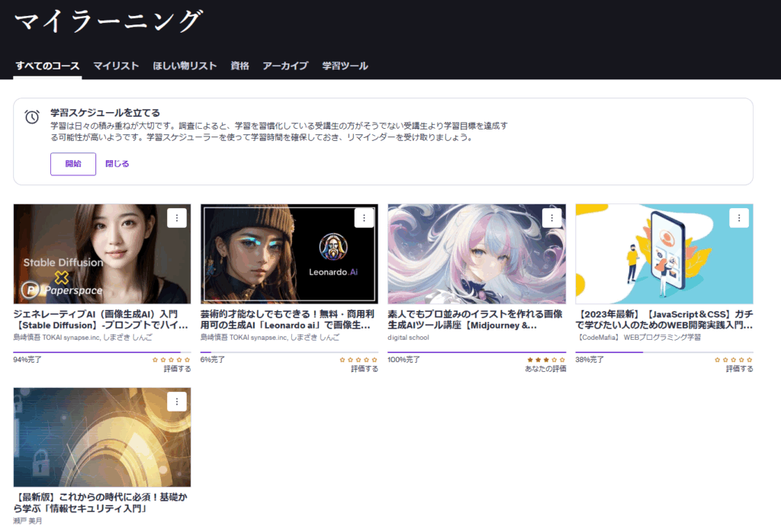The width and height of the screenshot is (781, 532).
Task: Click the 38%完了 label
Action: click(x=590, y=360)
